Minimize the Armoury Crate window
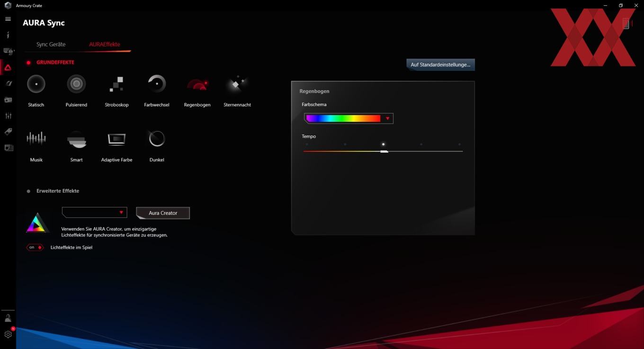Screen dimensions: 644x349 tap(606, 5)
